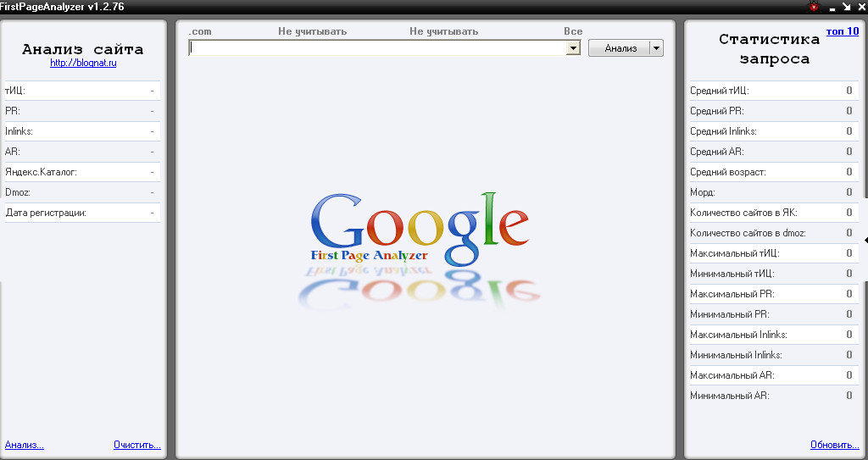Minimize the FirstPageAnalyzer window

pos(832,8)
